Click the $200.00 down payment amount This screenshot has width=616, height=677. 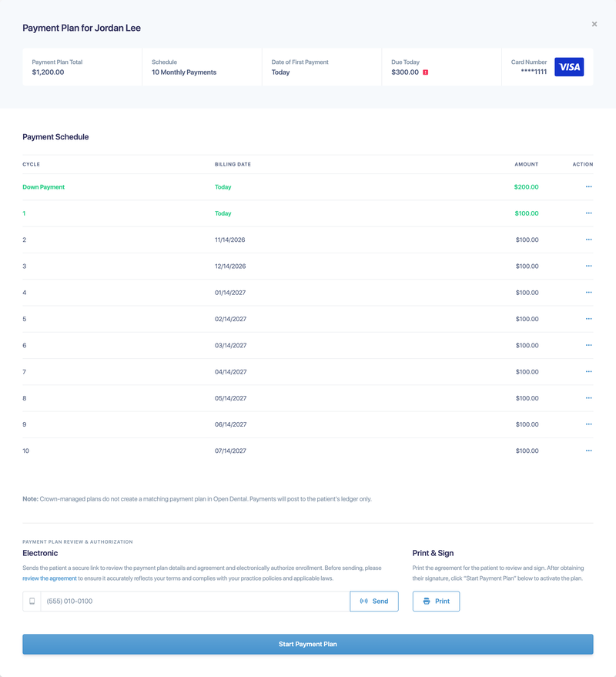coord(526,187)
